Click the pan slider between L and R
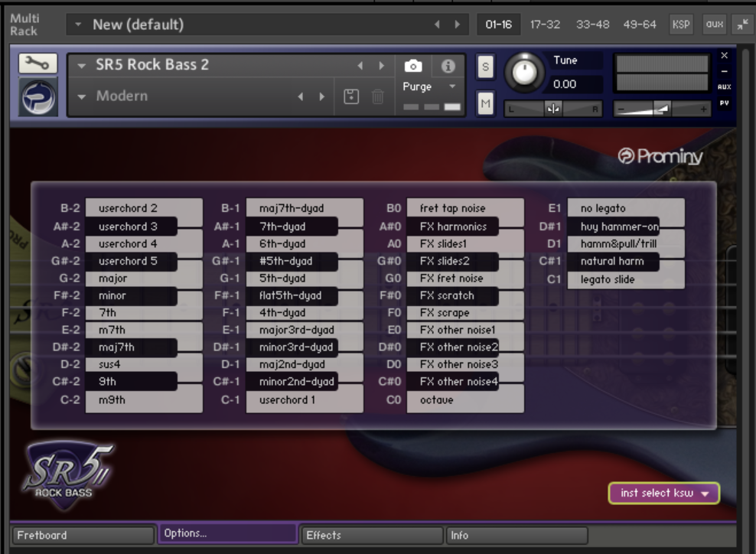 tap(553, 109)
